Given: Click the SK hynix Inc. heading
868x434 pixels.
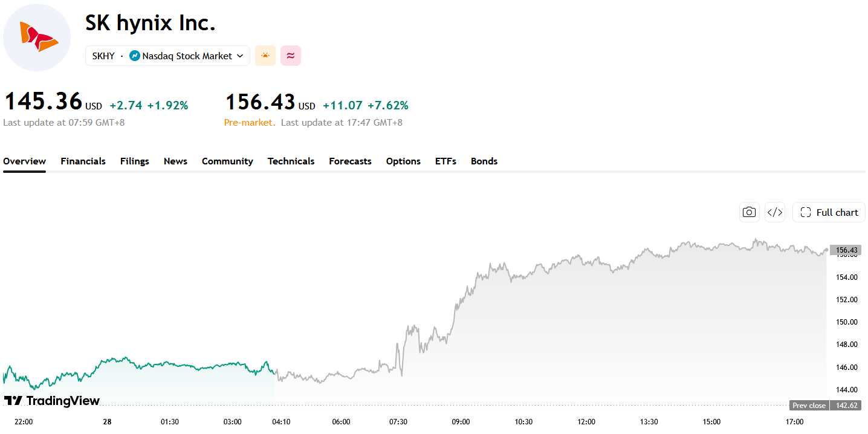Looking at the screenshot, I should tap(151, 23).
